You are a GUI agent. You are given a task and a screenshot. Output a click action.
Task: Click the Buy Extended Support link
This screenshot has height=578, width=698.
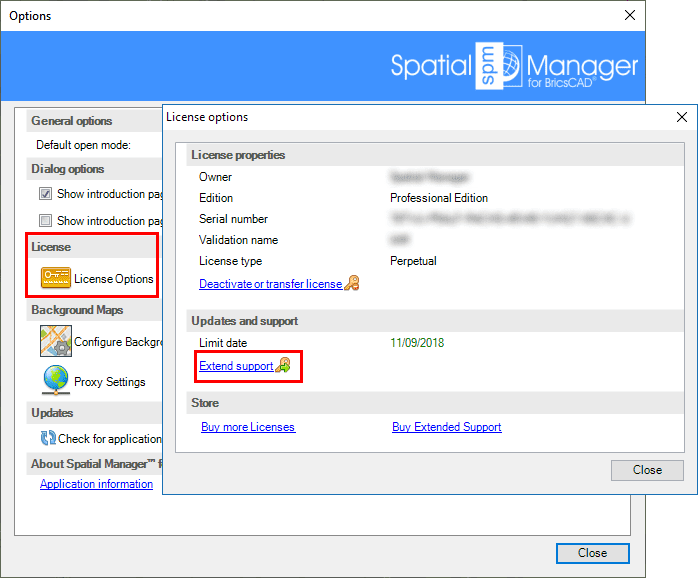446,427
